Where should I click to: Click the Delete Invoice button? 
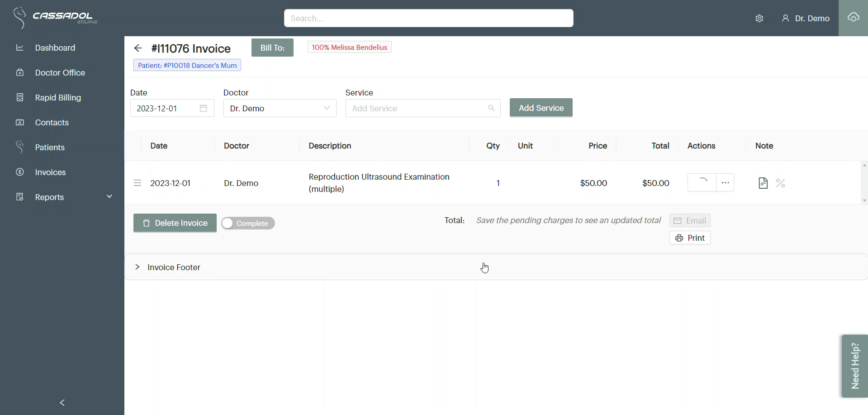[x=175, y=223]
